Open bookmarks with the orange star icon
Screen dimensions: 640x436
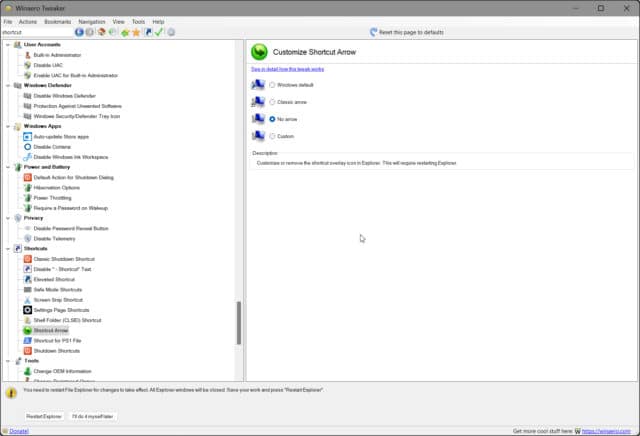(x=136, y=32)
